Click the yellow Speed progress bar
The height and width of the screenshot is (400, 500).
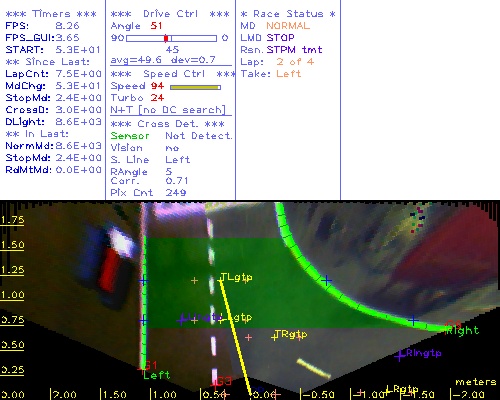195,87
